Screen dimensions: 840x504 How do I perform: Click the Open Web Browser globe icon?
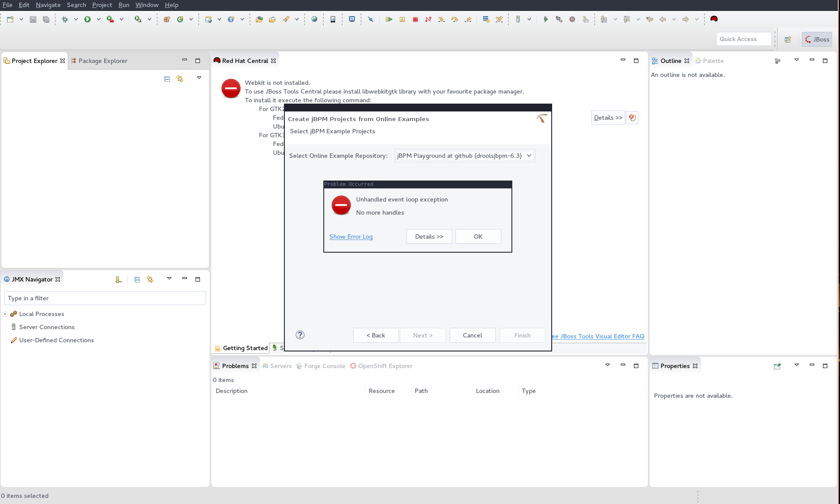(314, 19)
